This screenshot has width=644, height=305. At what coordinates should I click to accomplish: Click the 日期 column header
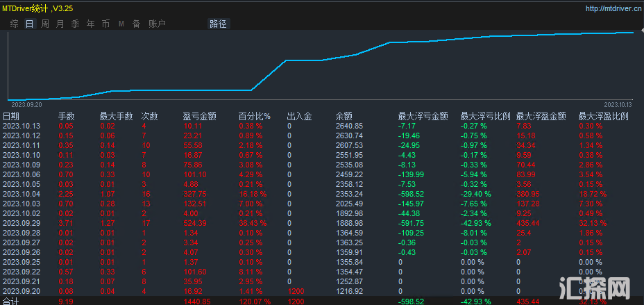point(11,116)
